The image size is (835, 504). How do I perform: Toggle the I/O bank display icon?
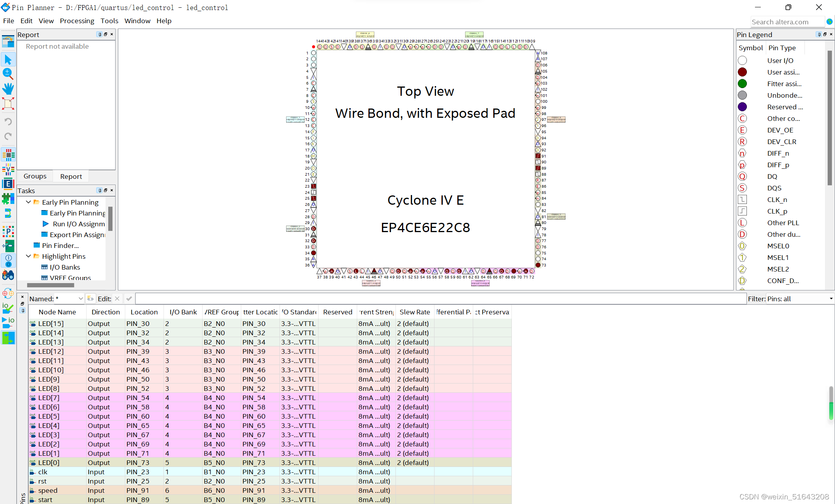coord(8,261)
